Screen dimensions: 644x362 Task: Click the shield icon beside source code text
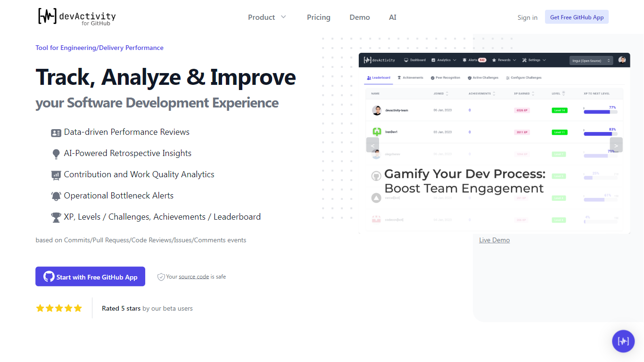tap(161, 277)
